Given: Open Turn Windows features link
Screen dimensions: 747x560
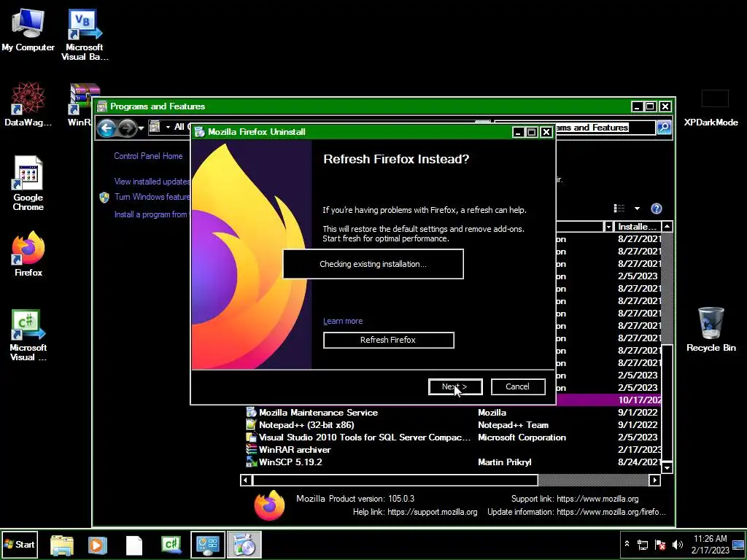Looking at the screenshot, I should (152, 197).
